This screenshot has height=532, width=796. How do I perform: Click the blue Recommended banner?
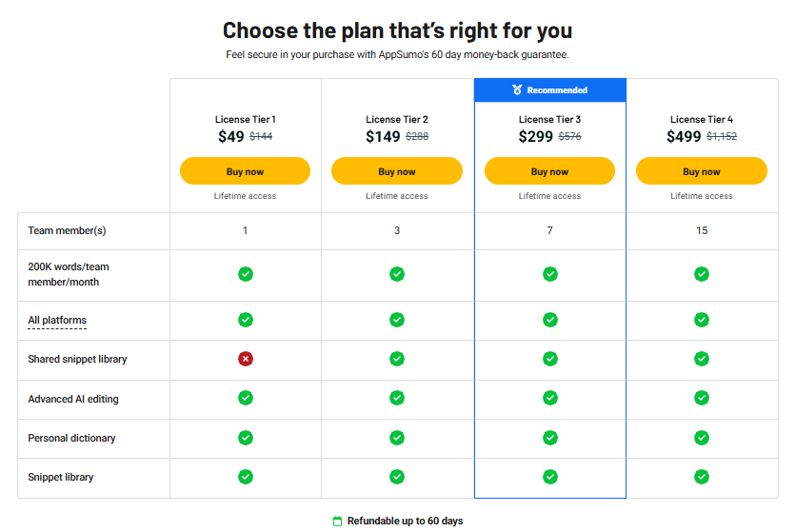click(x=550, y=90)
